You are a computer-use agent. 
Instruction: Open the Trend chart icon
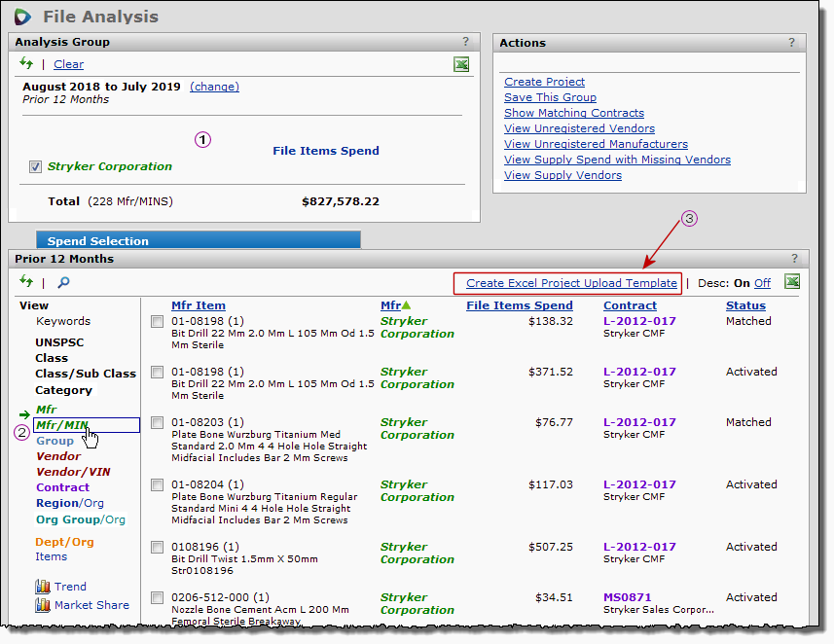(43, 587)
